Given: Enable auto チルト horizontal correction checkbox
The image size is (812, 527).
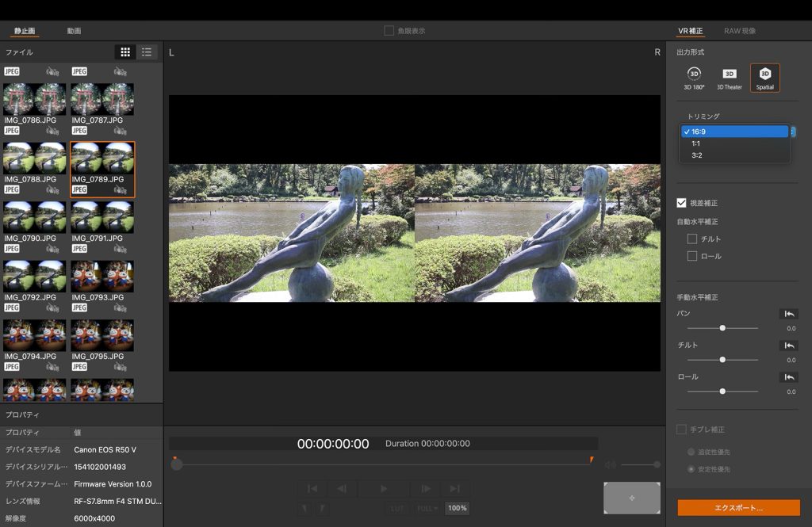Looking at the screenshot, I should click(692, 239).
